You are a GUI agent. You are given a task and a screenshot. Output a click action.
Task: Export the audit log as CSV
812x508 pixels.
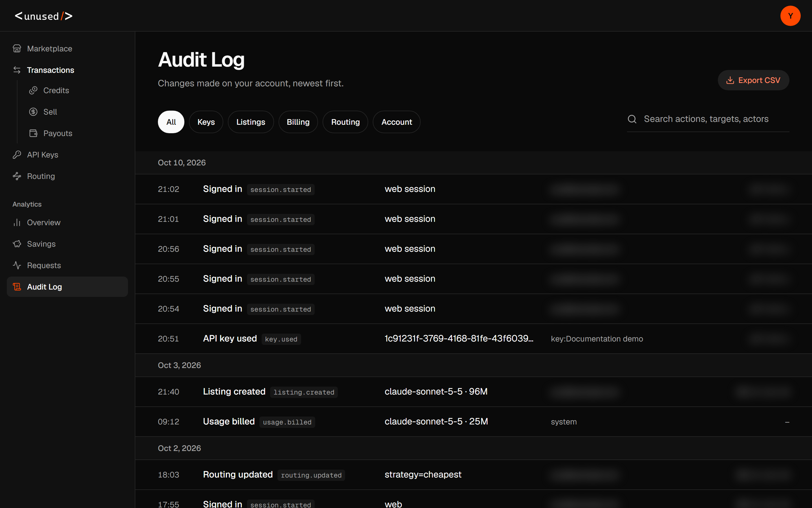tap(753, 80)
